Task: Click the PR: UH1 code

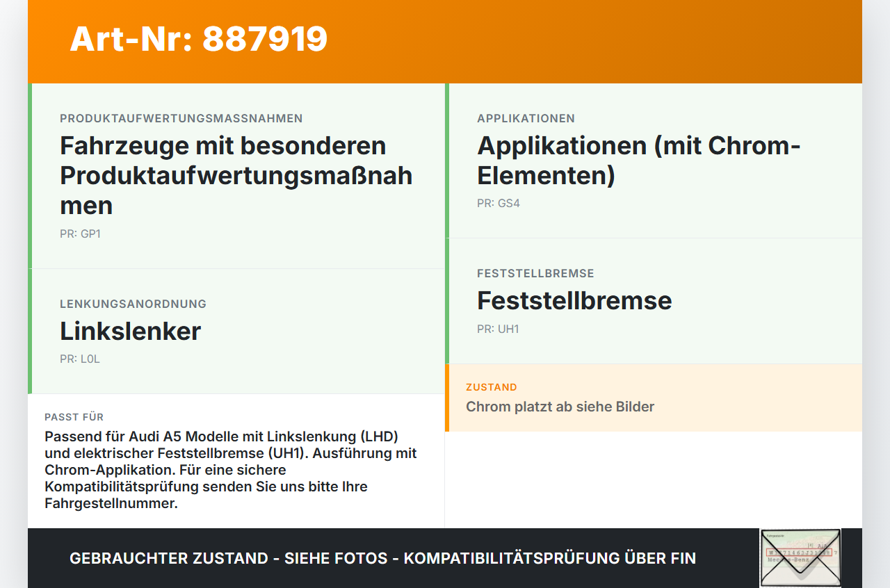Action: (498, 329)
